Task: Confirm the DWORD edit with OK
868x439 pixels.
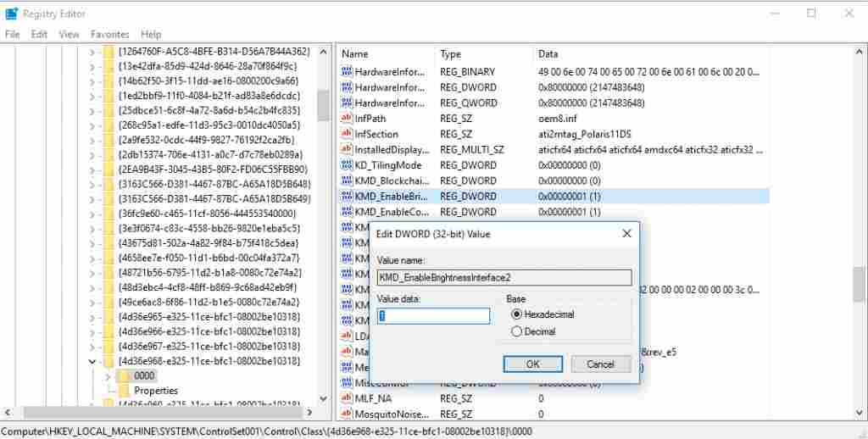Action: tap(532, 364)
